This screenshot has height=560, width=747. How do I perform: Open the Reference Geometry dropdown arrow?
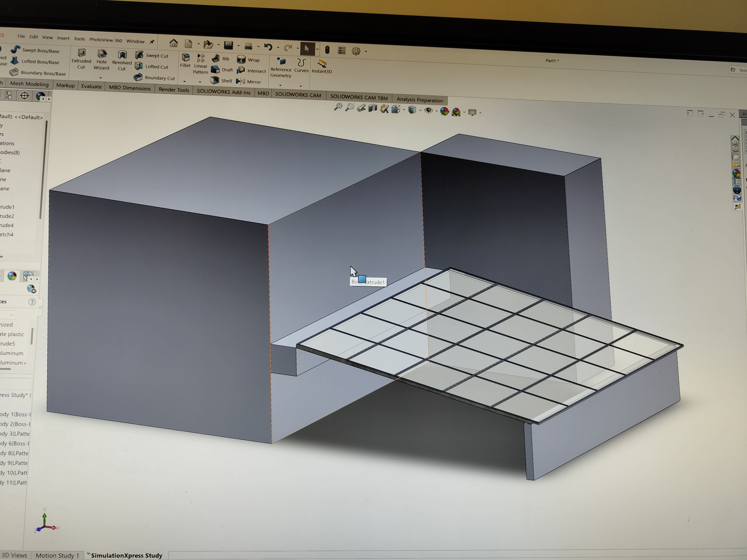coord(280,85)
